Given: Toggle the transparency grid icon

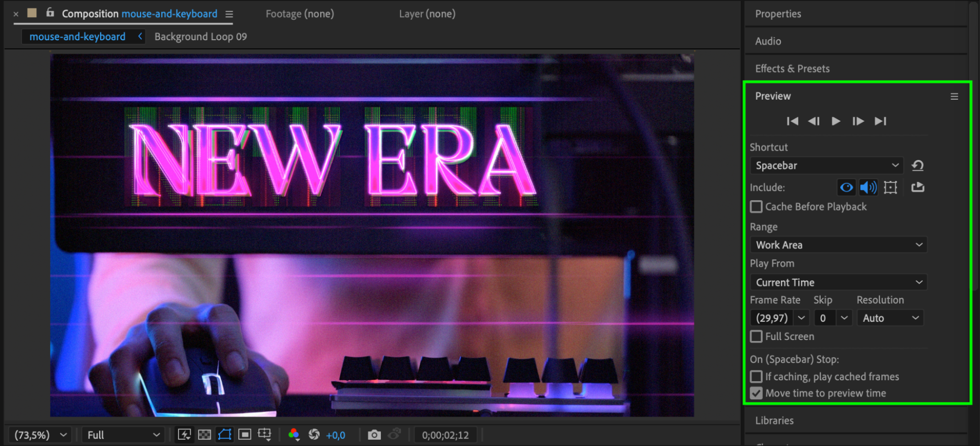Looking at the screenshot, I should pos(204,435).
